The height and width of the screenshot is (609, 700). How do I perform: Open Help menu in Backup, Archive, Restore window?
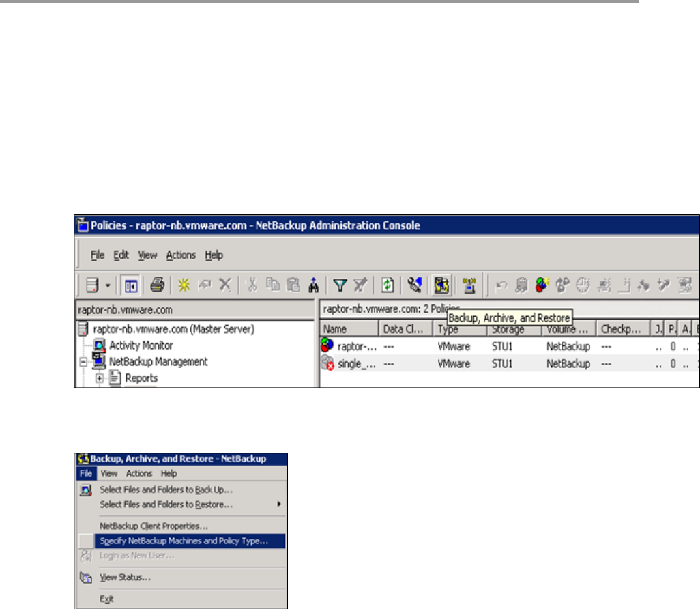point(169,474)
